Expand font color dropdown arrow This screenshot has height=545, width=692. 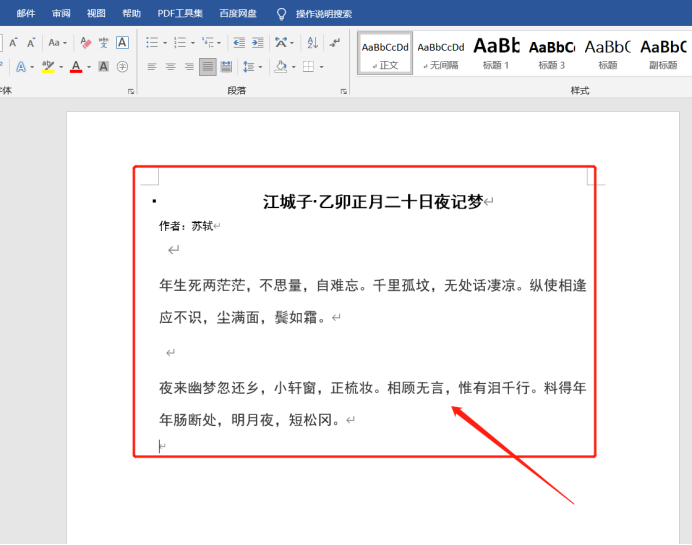(89, 68)
